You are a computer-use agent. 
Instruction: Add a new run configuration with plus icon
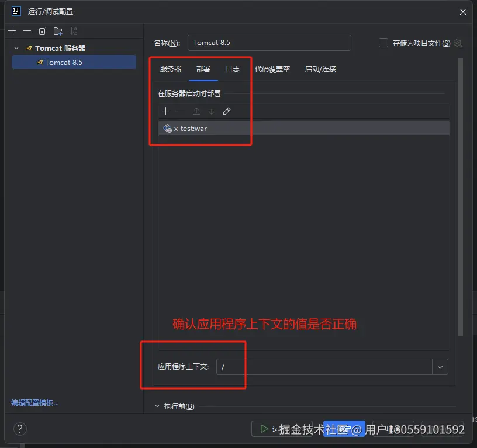(12, 31)
